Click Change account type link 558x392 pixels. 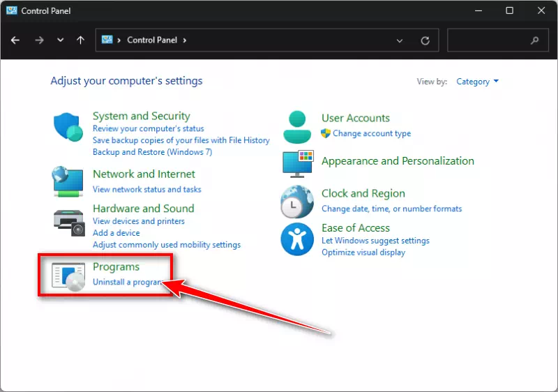pyautogui.click(x=372, y=133)
